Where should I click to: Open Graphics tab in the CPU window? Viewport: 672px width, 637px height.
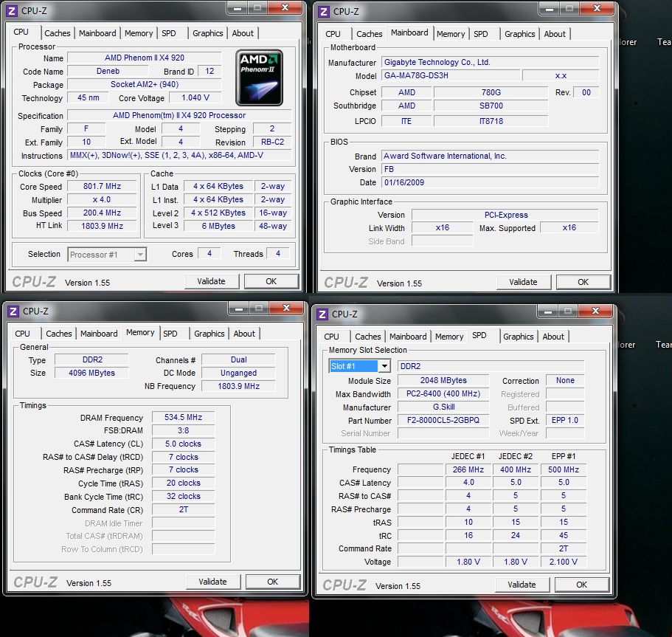coord(208,33)
